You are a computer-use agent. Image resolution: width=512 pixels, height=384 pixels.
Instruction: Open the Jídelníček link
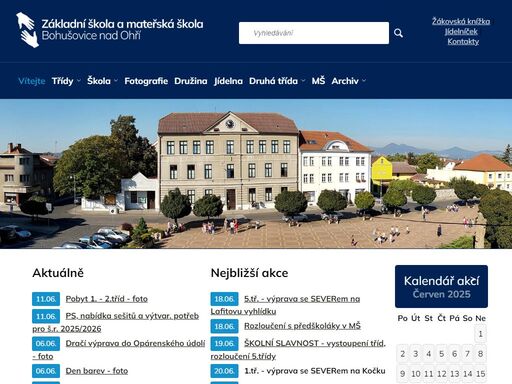click(x=461, y=32)
